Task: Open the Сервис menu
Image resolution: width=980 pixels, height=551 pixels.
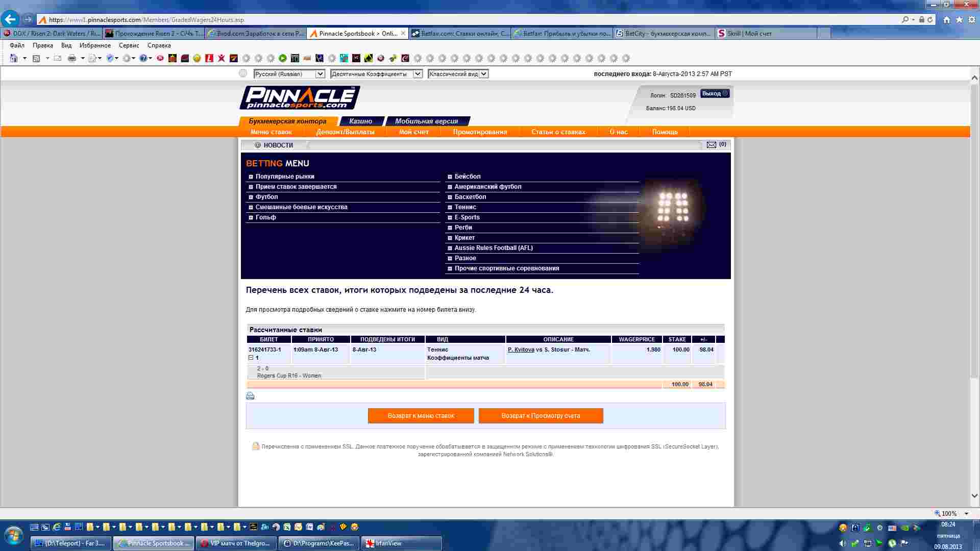Action: [x=129, y=45]
